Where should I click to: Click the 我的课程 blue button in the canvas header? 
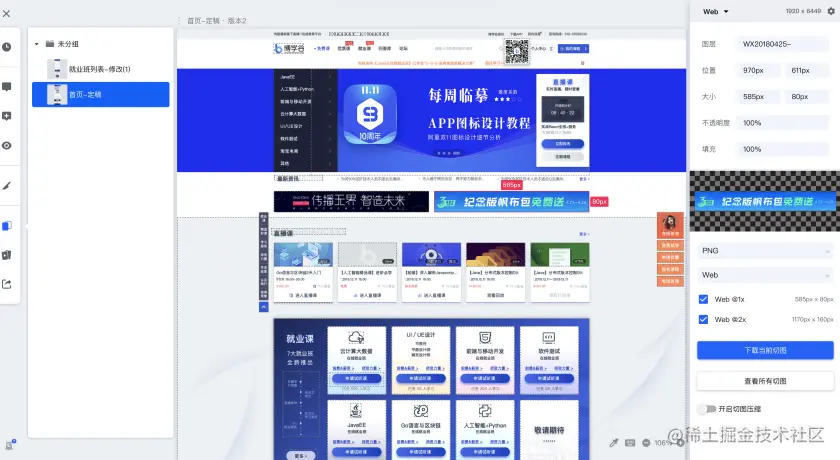point(573,48)
